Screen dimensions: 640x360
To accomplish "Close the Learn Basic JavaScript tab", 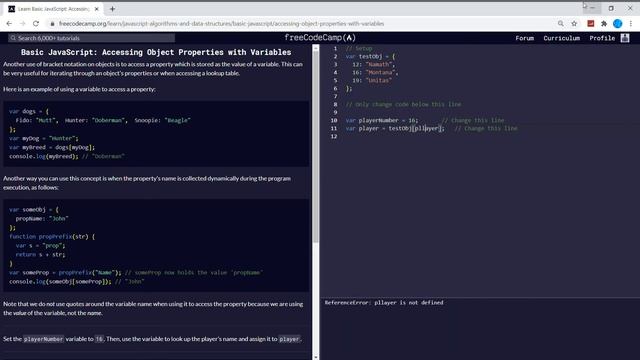I will coord(97,9).
